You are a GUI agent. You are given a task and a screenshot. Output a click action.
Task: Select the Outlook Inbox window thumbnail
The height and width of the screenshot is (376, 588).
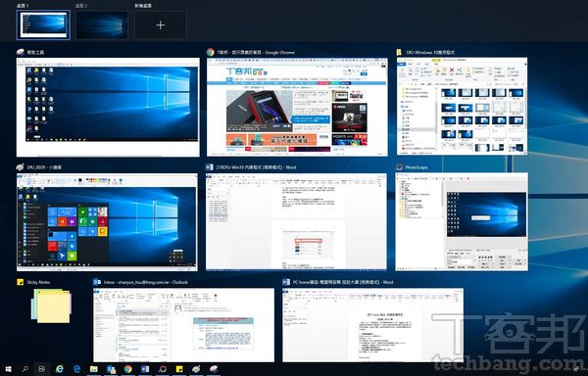pos(184,325)
